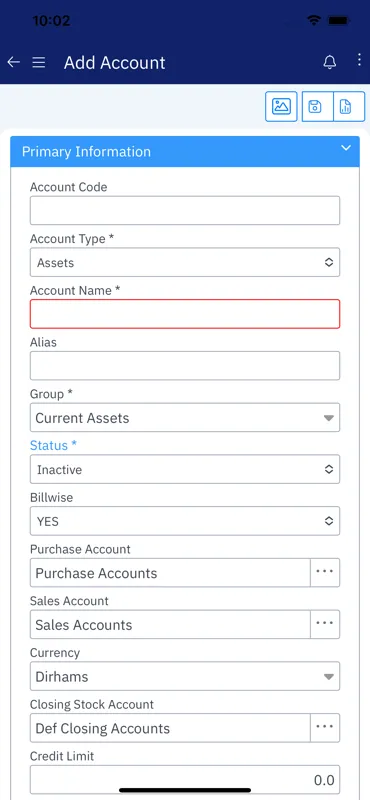Click the report document icon

(349, 107)
